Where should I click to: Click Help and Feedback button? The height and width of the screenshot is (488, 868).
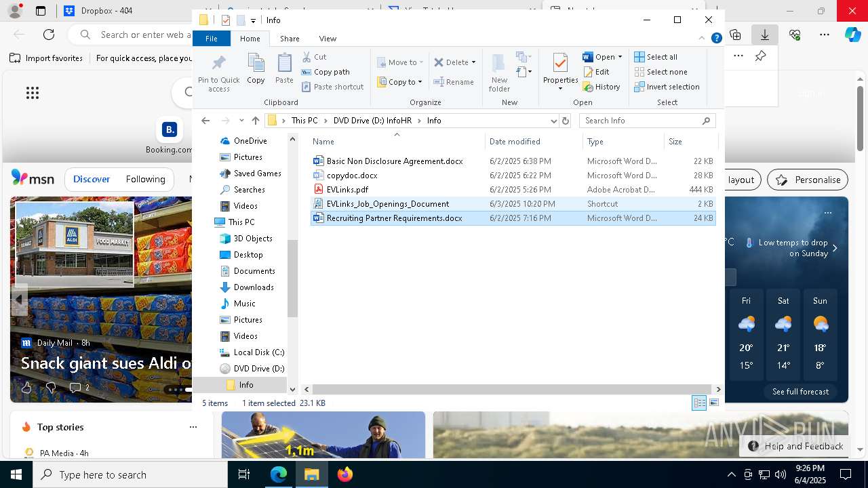[x=795, y=446]
